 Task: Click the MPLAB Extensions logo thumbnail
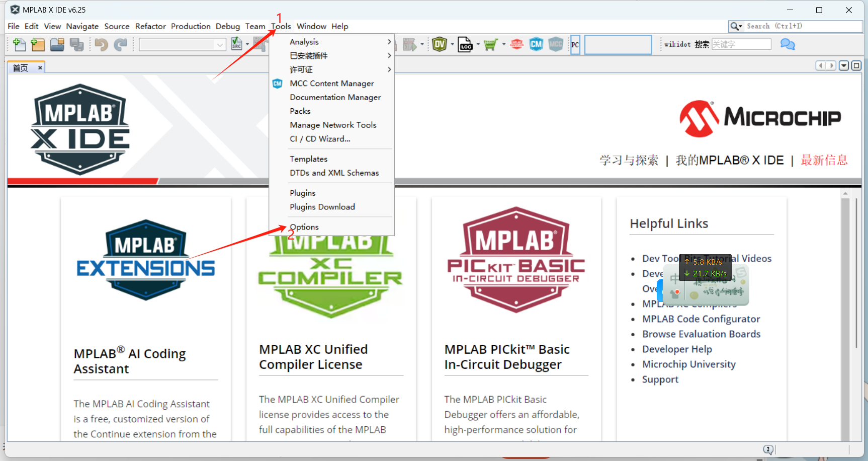tap(146, 260)
